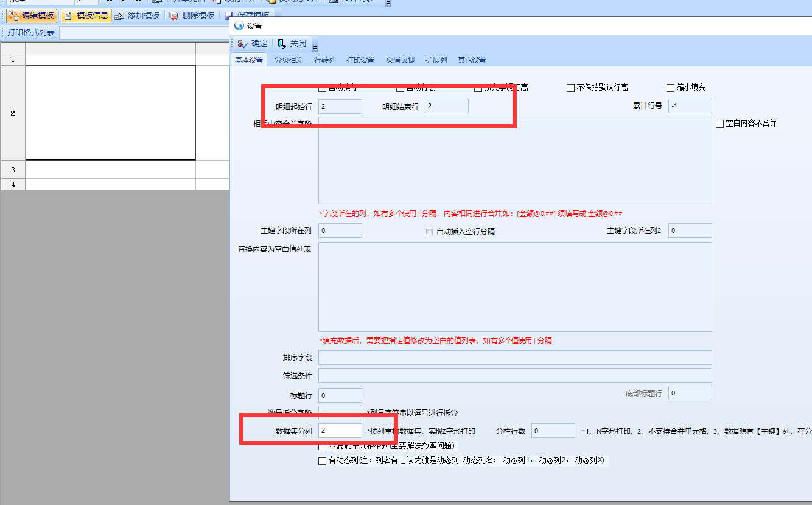The width and height of the screenshot is (812, 505).
Task: Click the 添加模板 icon
Action: point(119,16)
